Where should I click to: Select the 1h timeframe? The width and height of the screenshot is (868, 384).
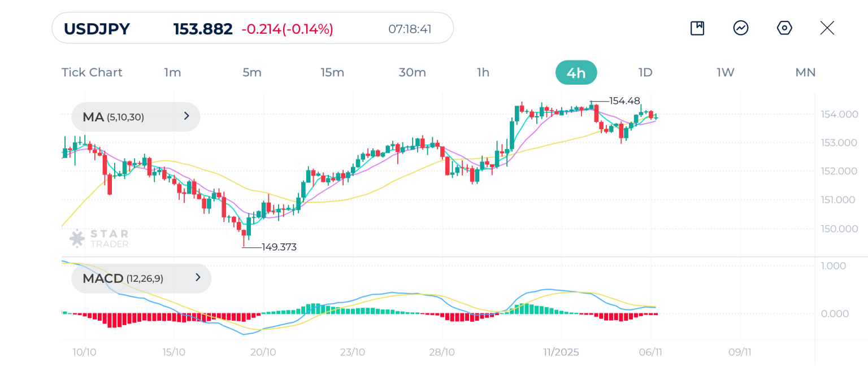click(483, 72)
